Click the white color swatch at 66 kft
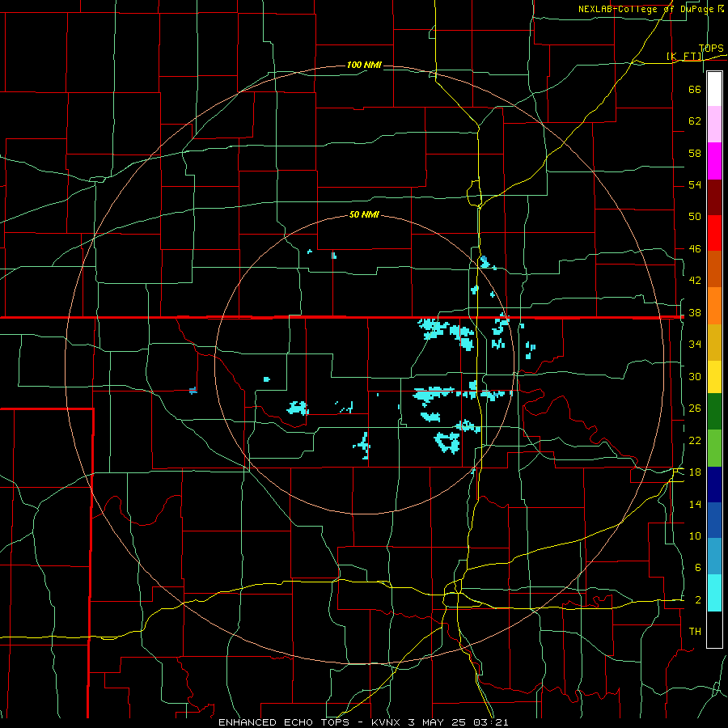The image size is (728, 728). click(714, 89)
